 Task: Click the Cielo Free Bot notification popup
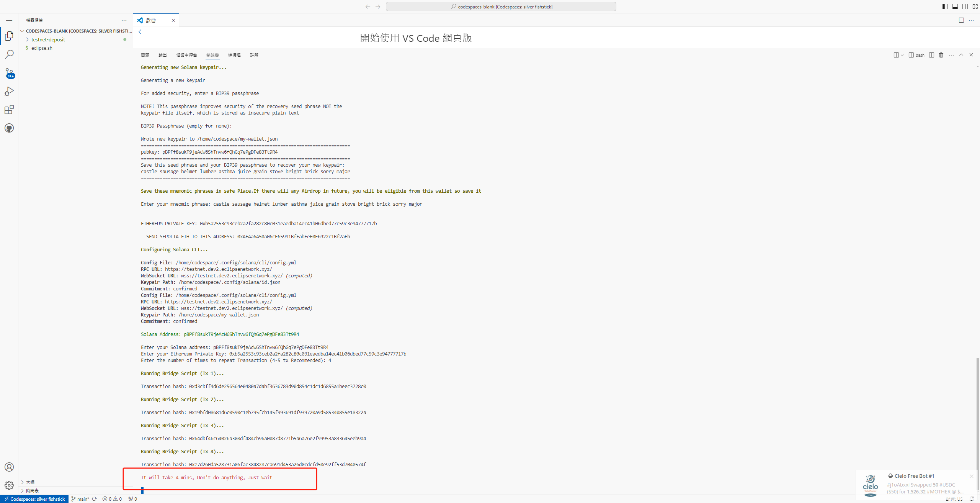tap(916, 484)
